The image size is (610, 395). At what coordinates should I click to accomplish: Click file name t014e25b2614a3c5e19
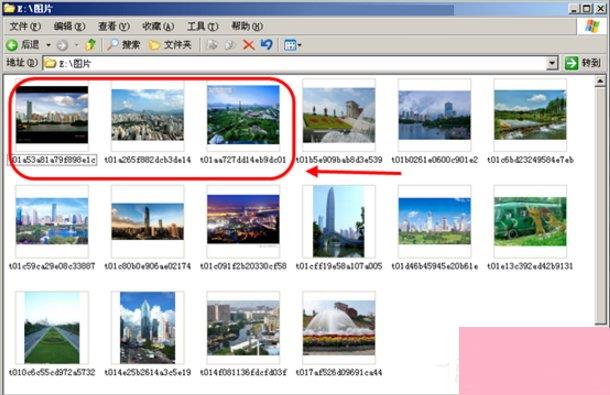[x=147, y=372]
